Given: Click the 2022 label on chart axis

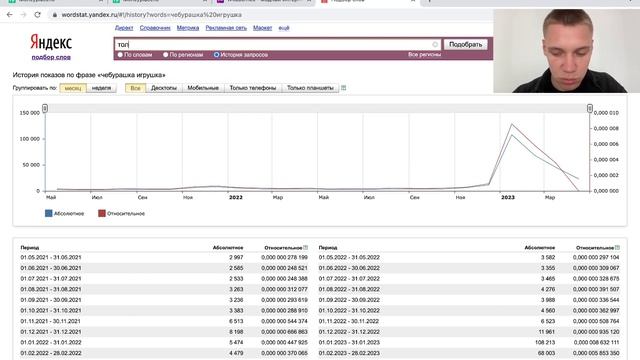Looking at the screenshot, I should click(236, 197).
